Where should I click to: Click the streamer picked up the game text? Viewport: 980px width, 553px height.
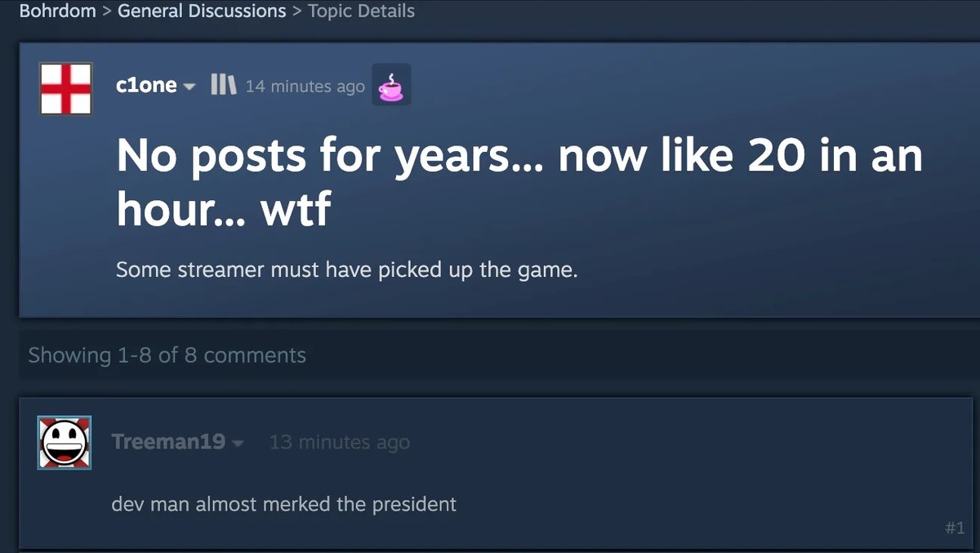tap(346, 270)
